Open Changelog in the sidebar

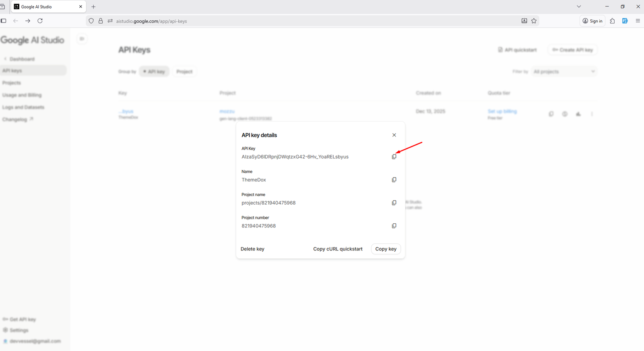pos(17,119)
